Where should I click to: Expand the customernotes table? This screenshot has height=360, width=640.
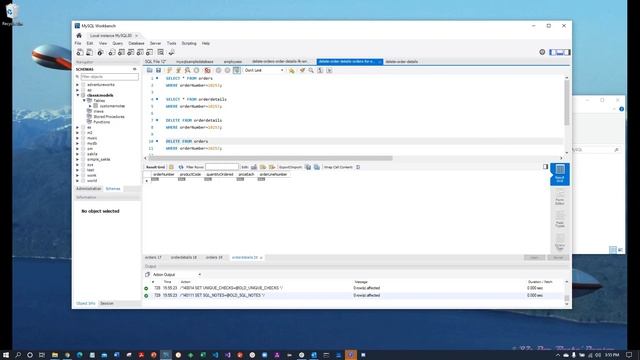(x=91, y=106)
